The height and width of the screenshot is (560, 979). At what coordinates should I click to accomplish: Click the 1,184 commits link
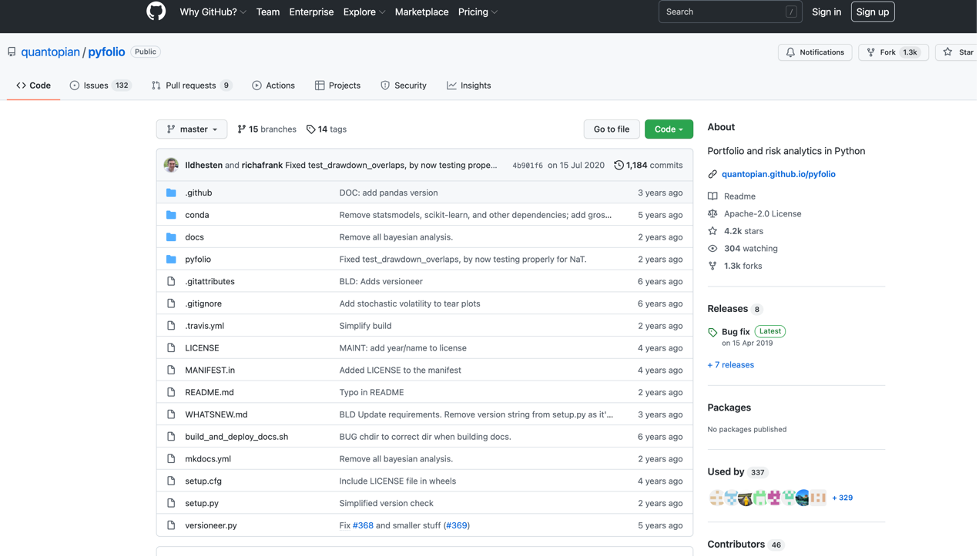coord(649,166)
